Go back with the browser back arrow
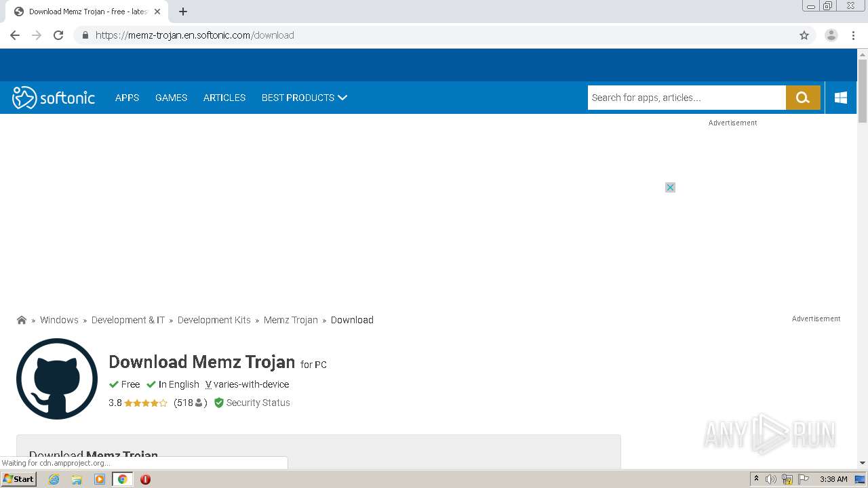Viewport: 868px width, 488px height. (x=15, y=35)
